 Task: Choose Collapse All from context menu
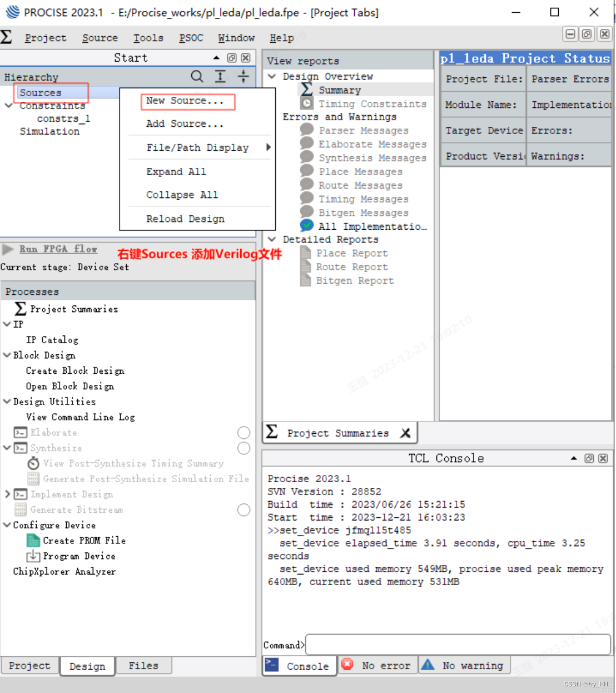pos(182,195)
